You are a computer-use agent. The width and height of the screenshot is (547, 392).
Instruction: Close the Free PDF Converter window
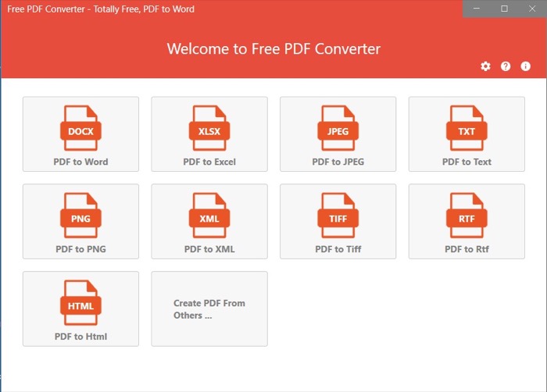coord(532,9)
